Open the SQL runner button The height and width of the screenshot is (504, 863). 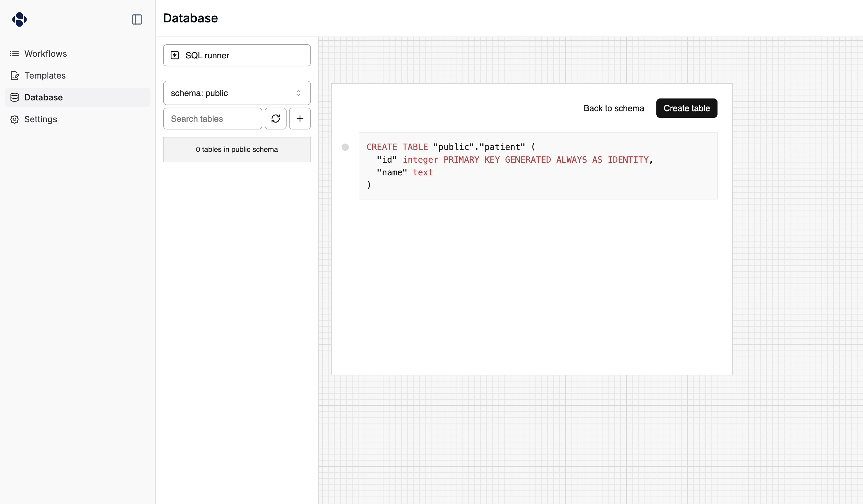click(237, 56)
